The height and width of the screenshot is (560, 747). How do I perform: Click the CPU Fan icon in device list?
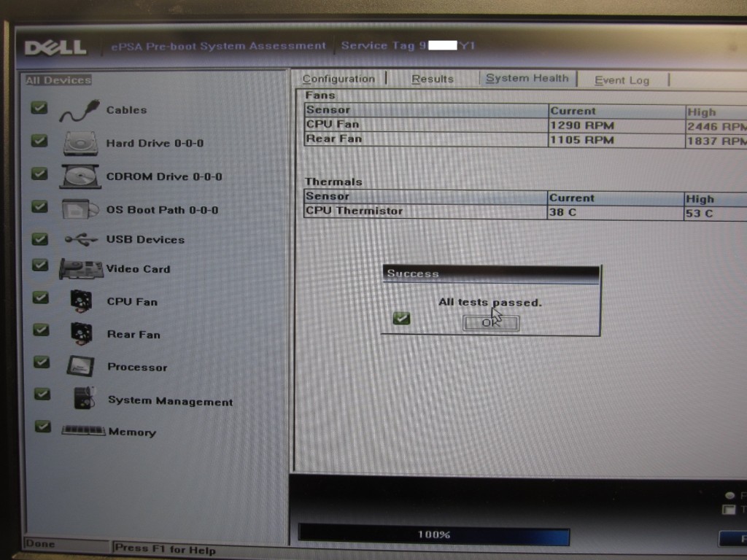point(81,301)
